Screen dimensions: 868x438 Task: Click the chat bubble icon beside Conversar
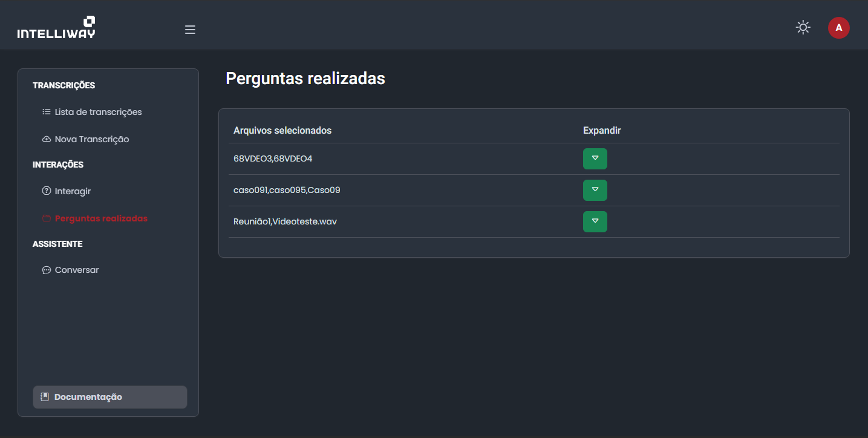tap(47, 270)
